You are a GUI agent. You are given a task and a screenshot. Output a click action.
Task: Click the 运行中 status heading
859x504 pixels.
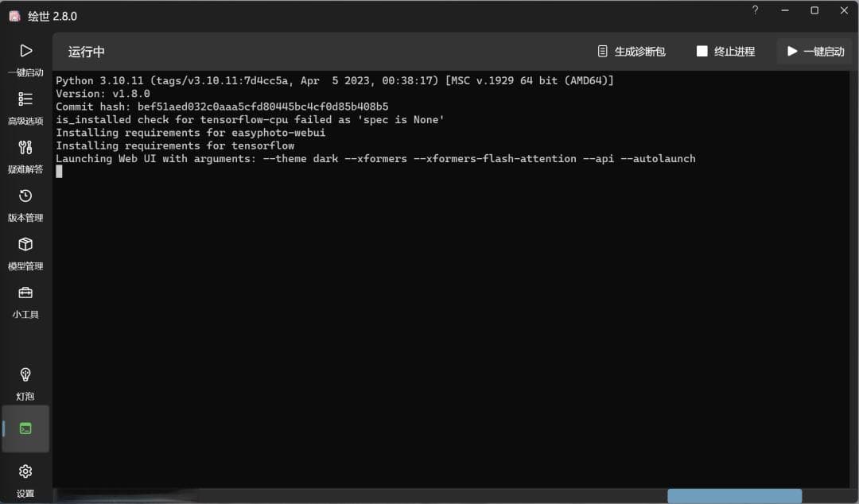[87, 52]
